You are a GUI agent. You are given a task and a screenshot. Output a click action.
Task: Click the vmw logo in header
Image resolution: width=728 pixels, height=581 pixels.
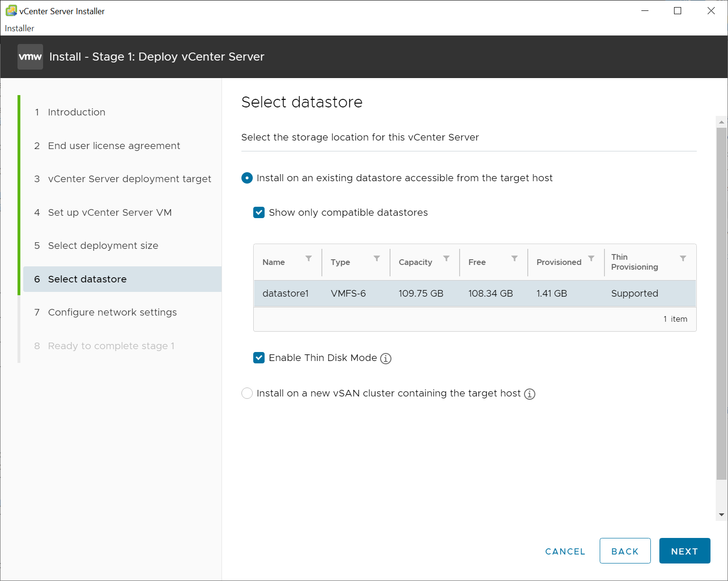coord(30,57)
